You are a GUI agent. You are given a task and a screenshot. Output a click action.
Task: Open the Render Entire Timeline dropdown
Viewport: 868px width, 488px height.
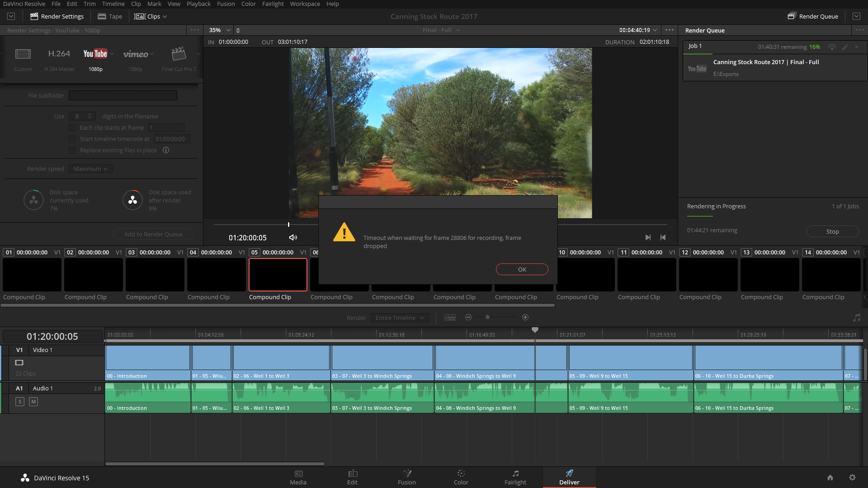400,318
